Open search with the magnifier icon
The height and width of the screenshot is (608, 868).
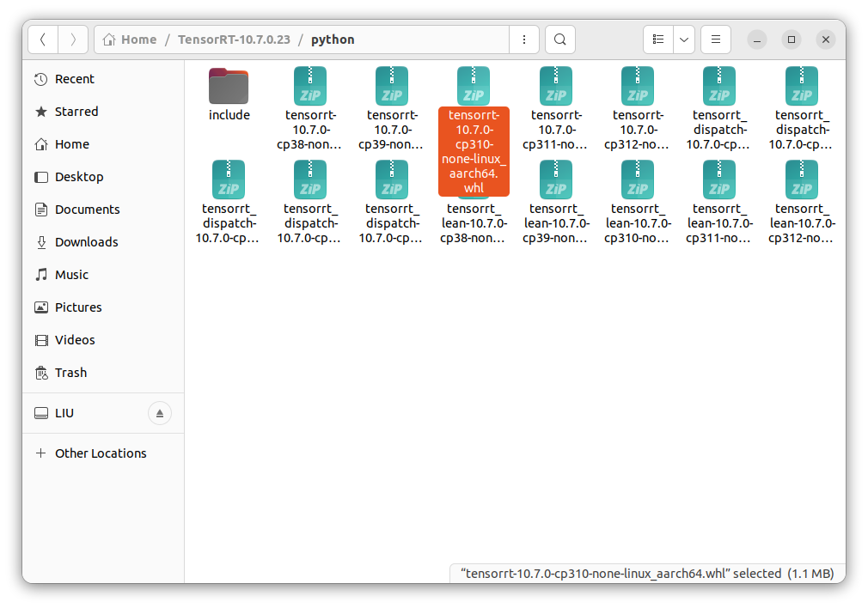559,40
